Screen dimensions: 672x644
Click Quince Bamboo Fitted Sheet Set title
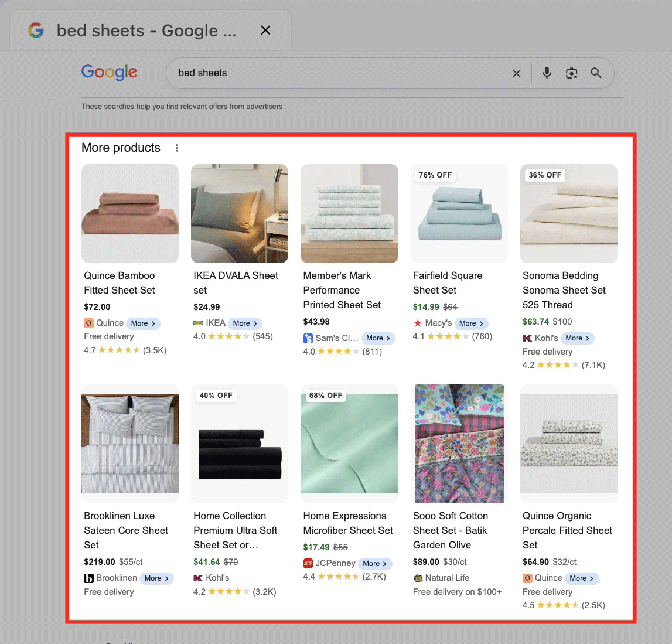pos(120,283)
